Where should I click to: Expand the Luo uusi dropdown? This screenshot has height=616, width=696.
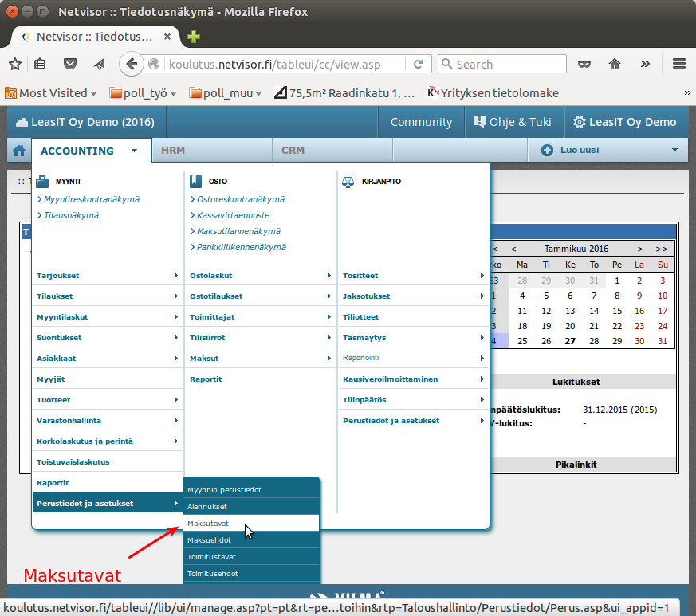(x=674, y=150)
